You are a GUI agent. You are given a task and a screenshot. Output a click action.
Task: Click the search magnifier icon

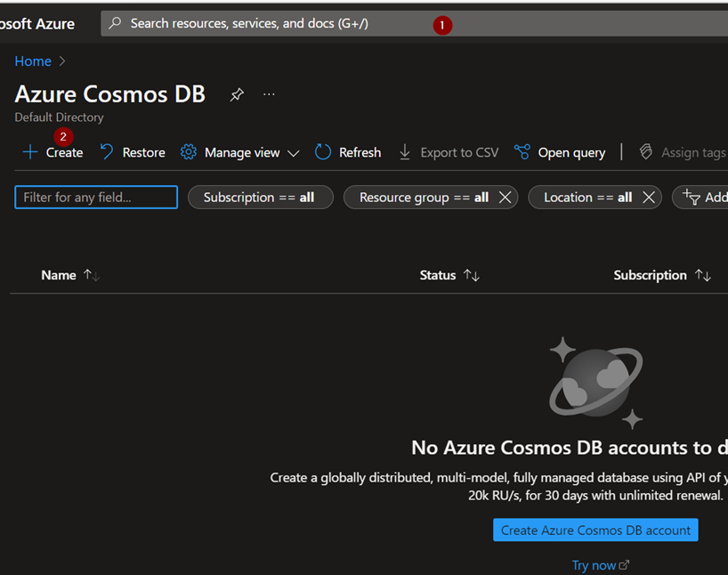point(115,22)
